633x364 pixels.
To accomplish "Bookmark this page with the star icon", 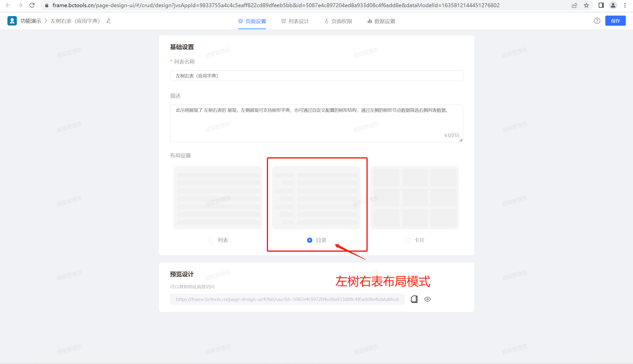I will (x=586, y=5).
